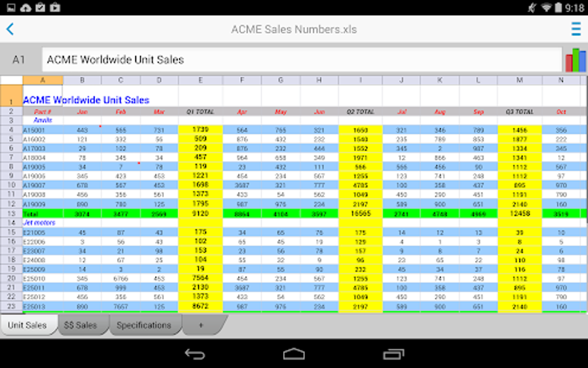The width and height of the screenshot is (588, 368).
Task: Tap the formula bar with ACME Worldwide Unit Sales
Action: pyautogui.click(x=302, y=59)
